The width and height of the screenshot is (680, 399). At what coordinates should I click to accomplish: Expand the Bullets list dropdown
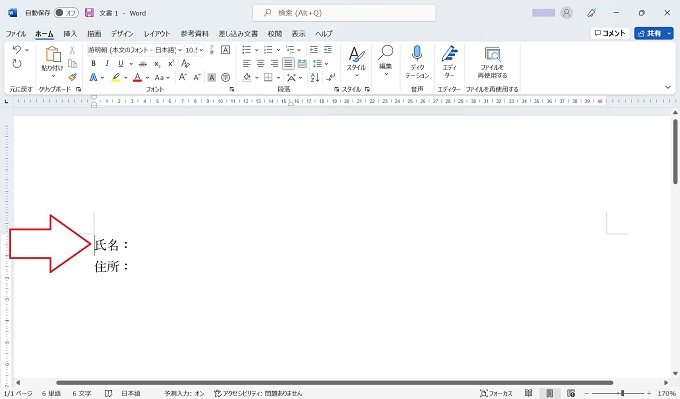pyautogui.click(x=256, y=50)
